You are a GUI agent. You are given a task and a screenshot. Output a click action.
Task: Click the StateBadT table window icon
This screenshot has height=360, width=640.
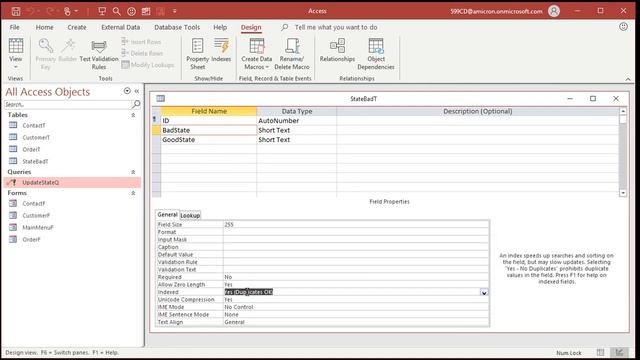pyautogui.click(x=161, y=98)
